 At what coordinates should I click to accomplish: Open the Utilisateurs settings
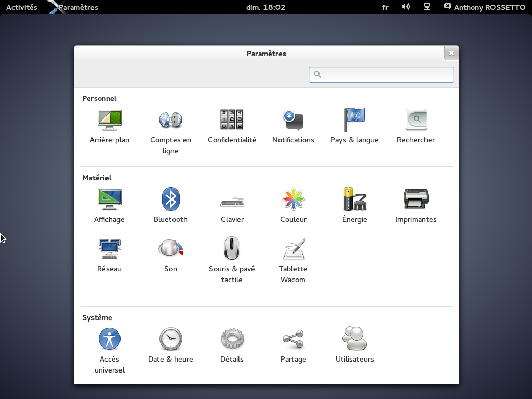[x=354, y=345]
